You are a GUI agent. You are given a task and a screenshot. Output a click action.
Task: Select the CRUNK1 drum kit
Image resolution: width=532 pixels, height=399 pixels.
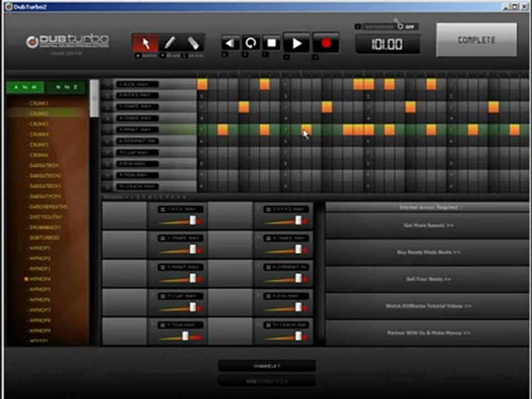pyautogui.click(x=39, y=103)
